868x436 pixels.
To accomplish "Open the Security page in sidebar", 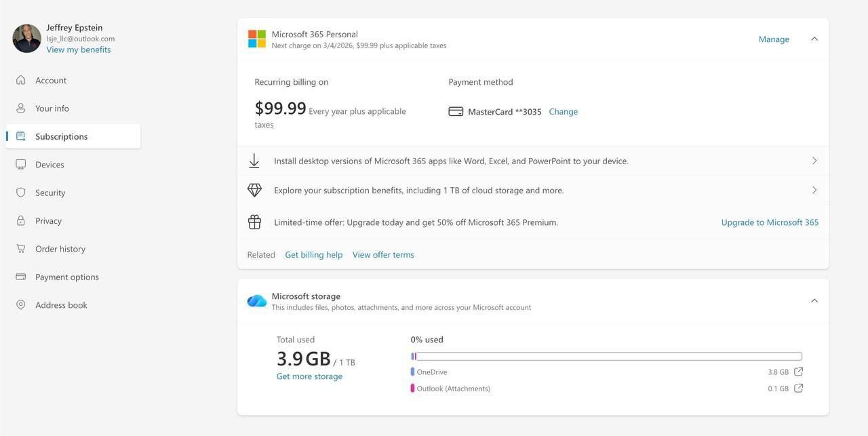I will pos(50,193).
